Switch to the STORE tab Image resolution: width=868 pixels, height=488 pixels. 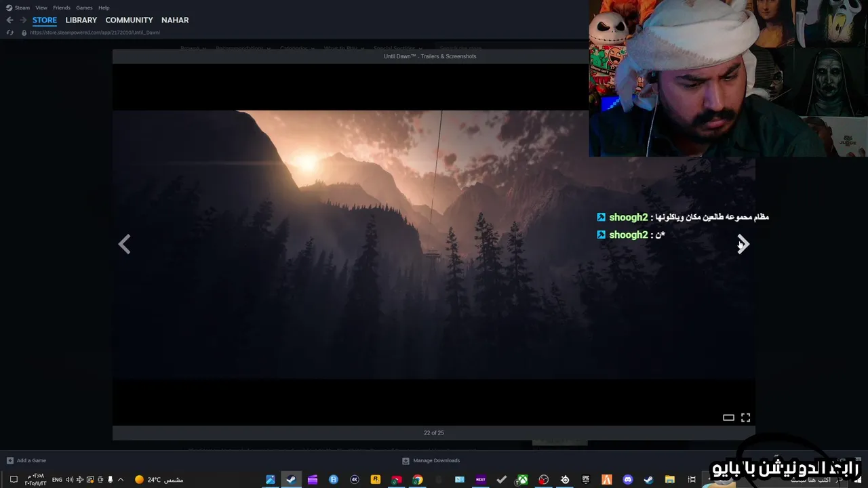45,20
